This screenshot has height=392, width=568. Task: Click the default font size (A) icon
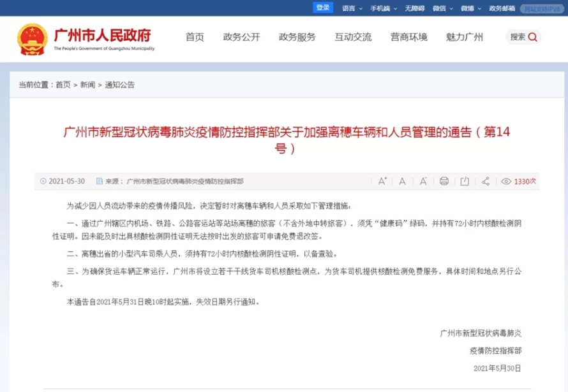[x=402, y=181]
